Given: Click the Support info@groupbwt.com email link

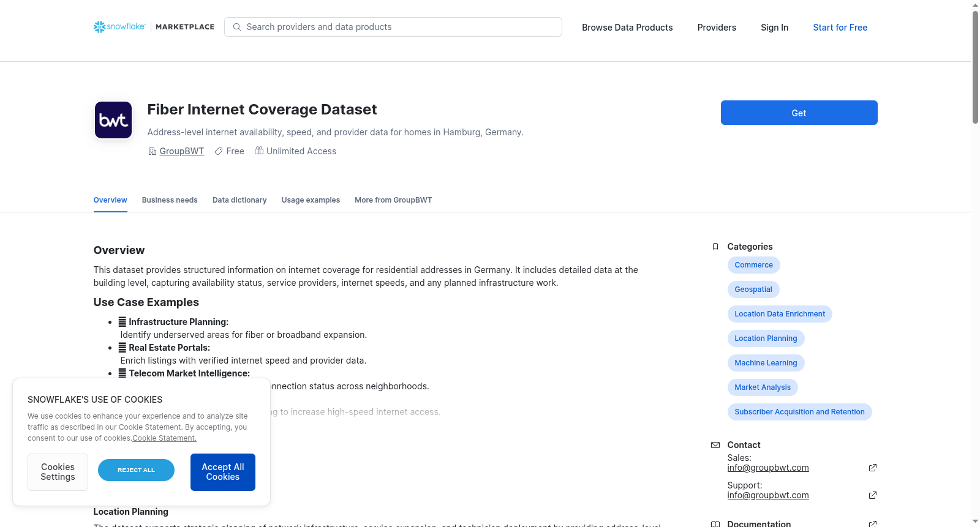Looking at the screenshot, I should click(x=768, y=495).
